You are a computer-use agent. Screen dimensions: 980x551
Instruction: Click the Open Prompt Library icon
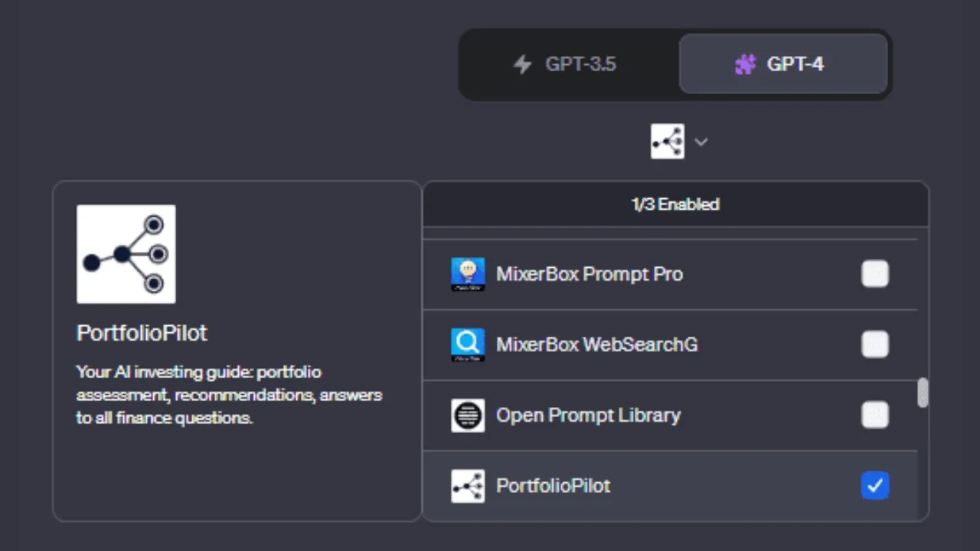point(468,415)
